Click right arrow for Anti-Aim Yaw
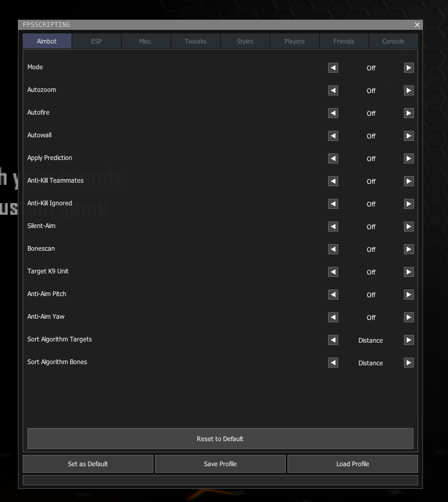This screenshot has height=502, width=448. point(409,318)
